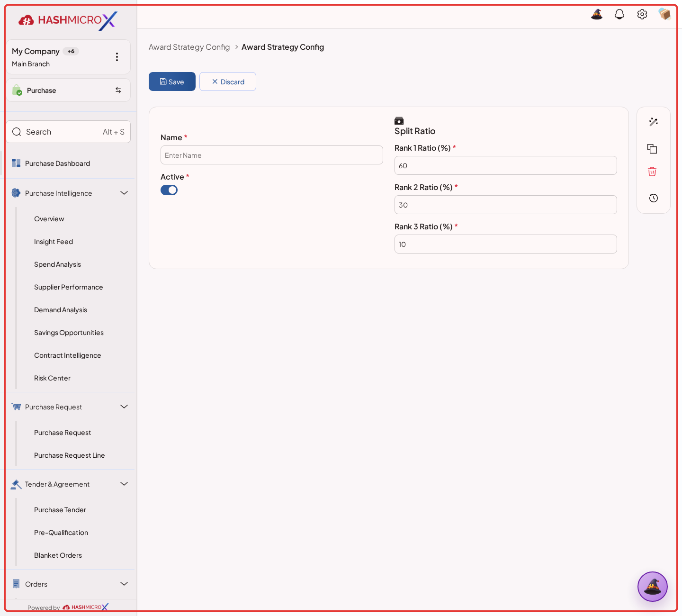Click the duplicate record icon
Screen dimensions: 682x616
[x=652, y=149]
